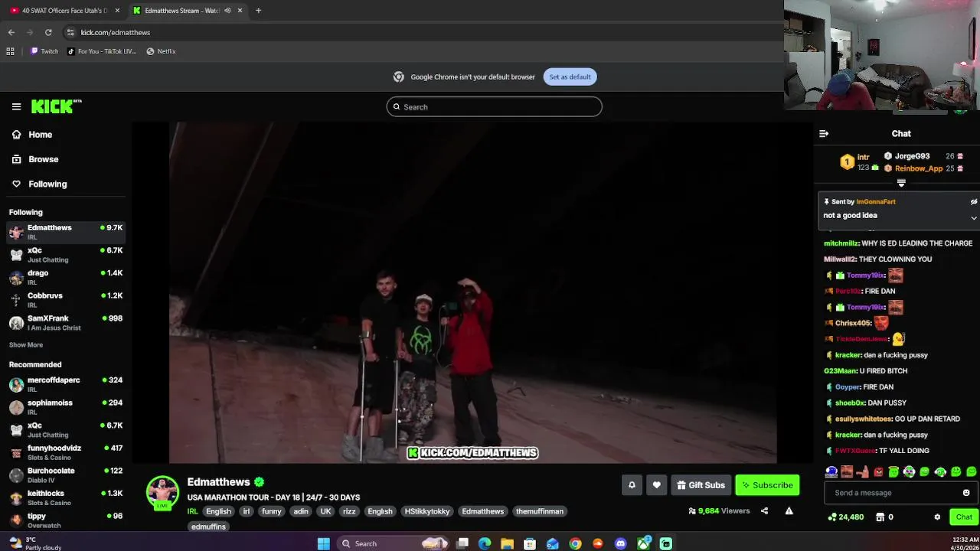Open Cobbruvs channel in sidebar

66,300
